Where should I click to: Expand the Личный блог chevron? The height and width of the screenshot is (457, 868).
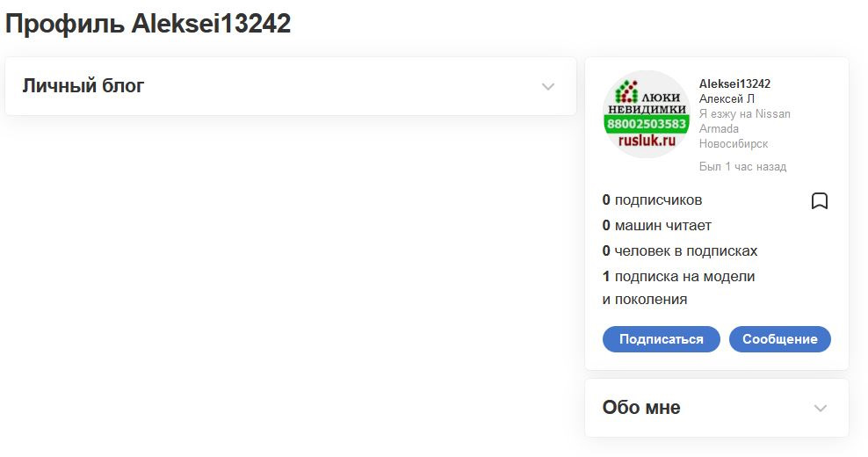point(548,86)
